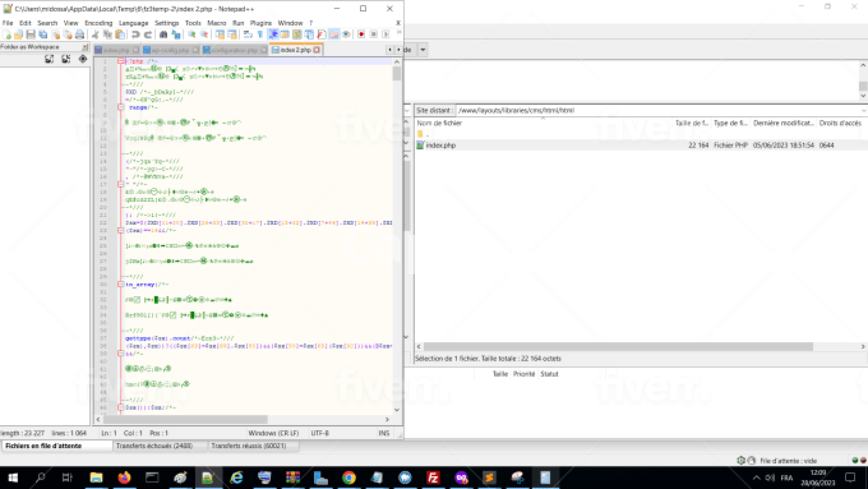Toggle word wrap in the toolbar
868x489 pixels.
coord(248,35)
